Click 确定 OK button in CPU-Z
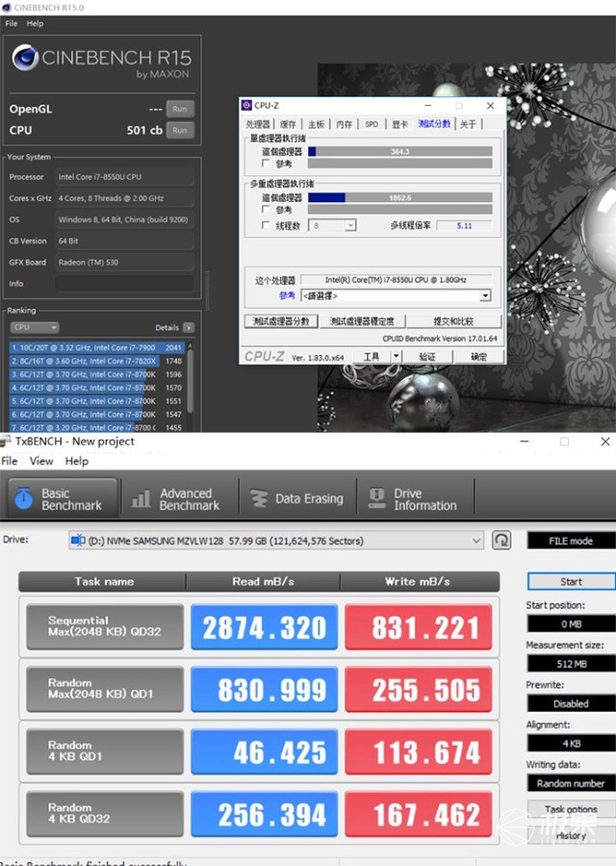 click(x=479, y=357)
